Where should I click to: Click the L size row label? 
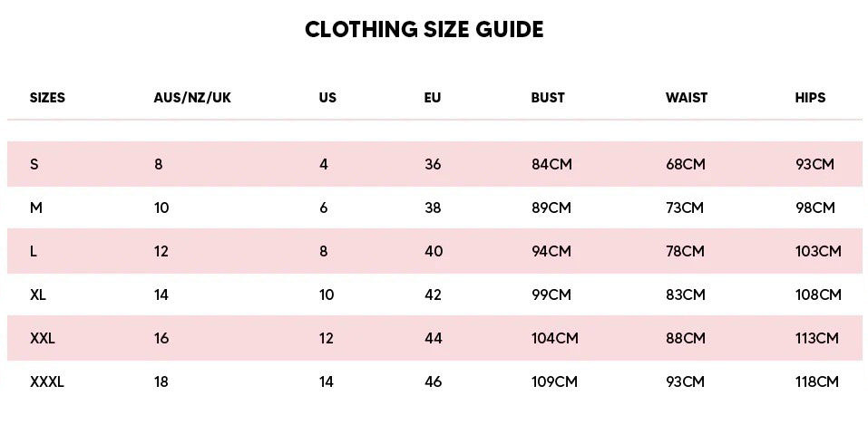click(x=34, y=252)
